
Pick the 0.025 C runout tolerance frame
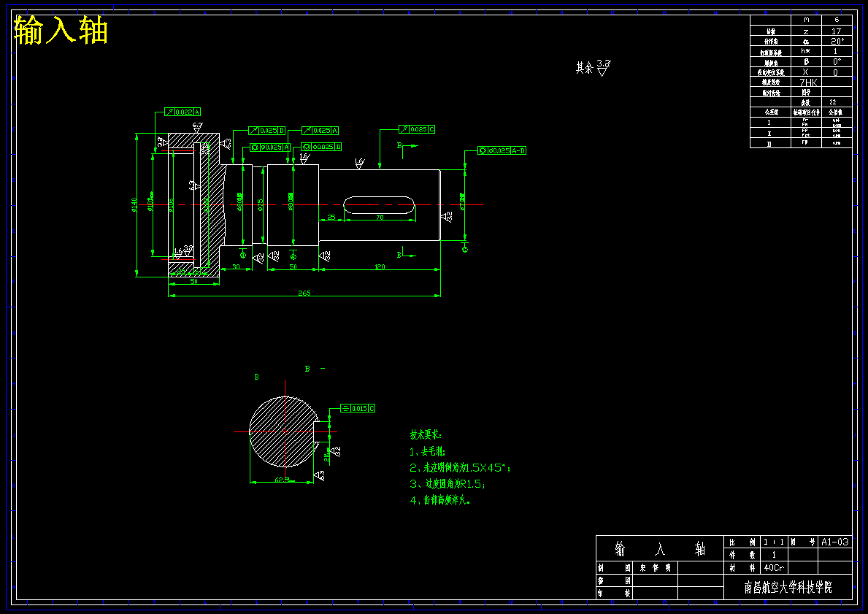coord(417,129)
